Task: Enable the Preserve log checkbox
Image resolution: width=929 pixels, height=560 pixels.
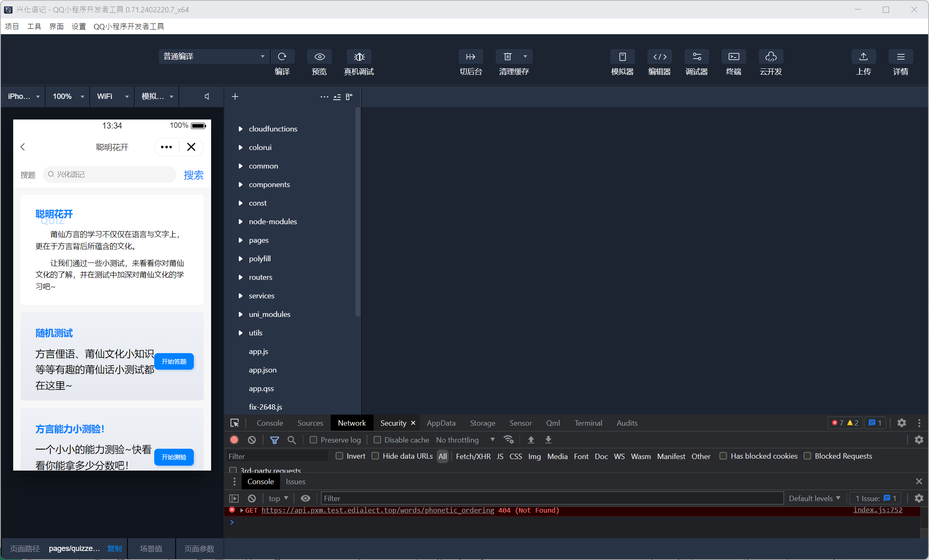Action: pyautogui.click(x=313, y=440)
